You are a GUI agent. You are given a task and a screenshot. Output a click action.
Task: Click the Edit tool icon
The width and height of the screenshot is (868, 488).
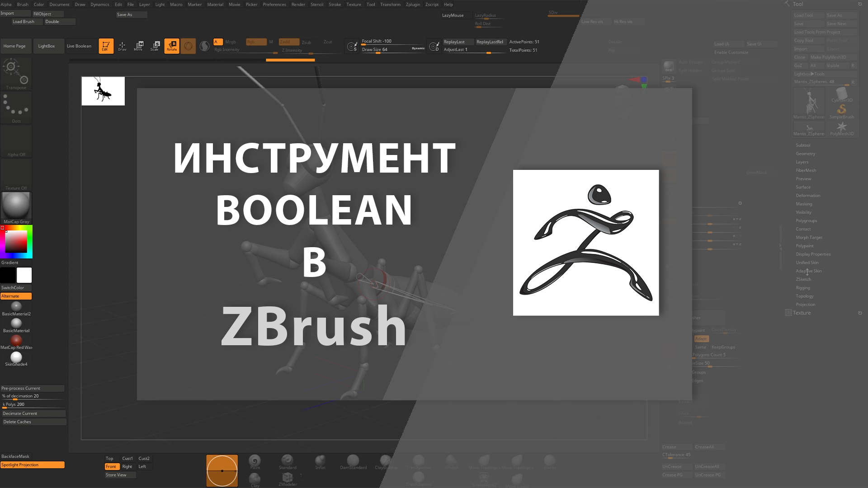pyautogui.click(x=105, y=46)
